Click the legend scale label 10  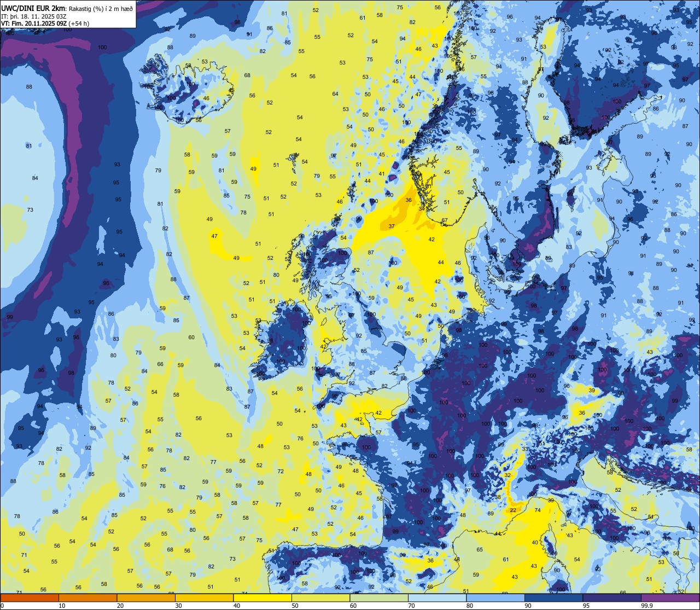click(x=62, y=606)
